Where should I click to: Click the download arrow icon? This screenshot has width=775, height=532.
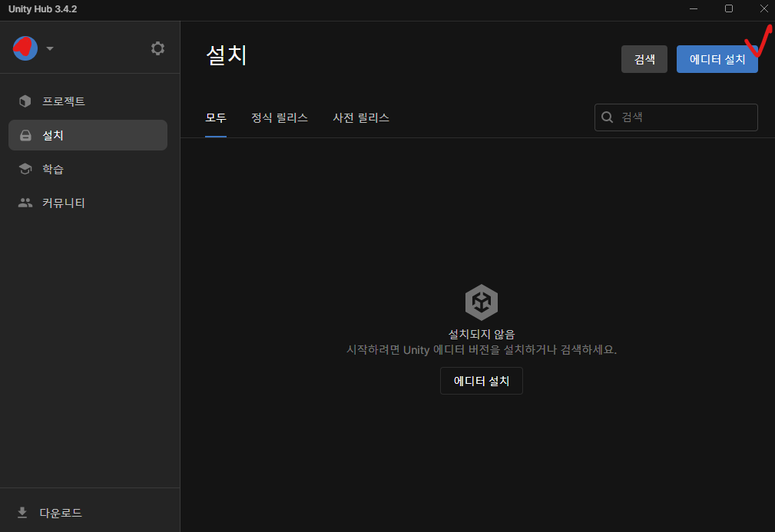tap(22, 513)
